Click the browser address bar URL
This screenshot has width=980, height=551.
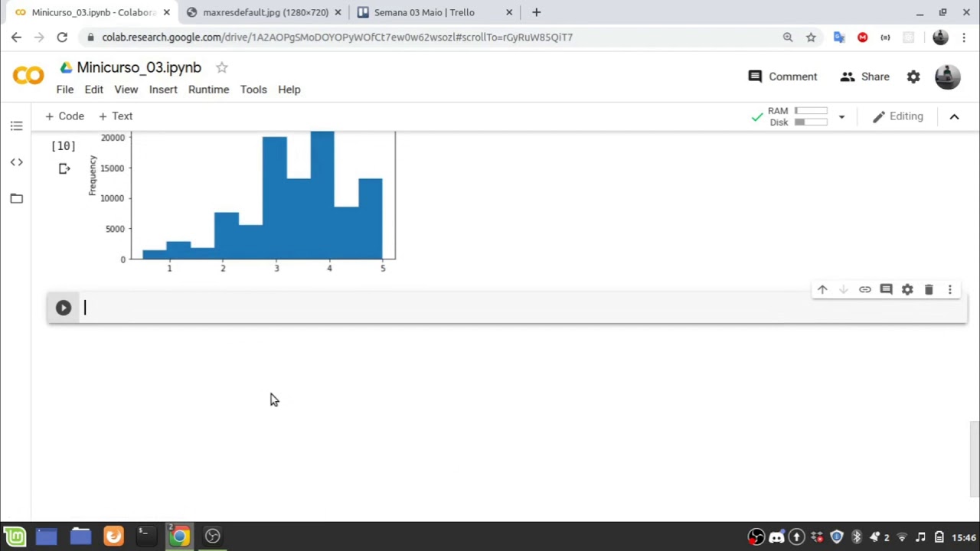click(x=337, y=37)
